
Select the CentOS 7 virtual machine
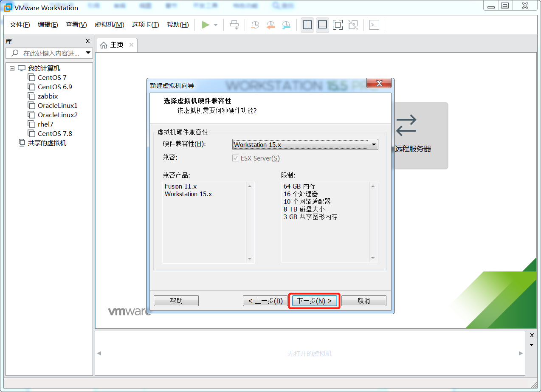(52, 78)
